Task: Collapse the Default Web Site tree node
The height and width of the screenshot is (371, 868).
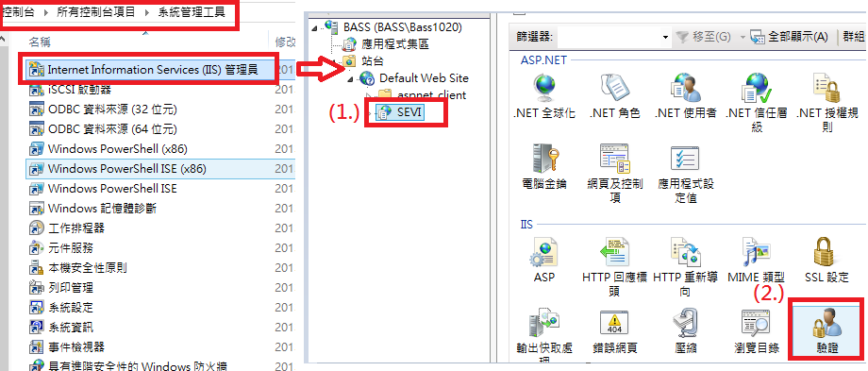Action: (351, 79)
